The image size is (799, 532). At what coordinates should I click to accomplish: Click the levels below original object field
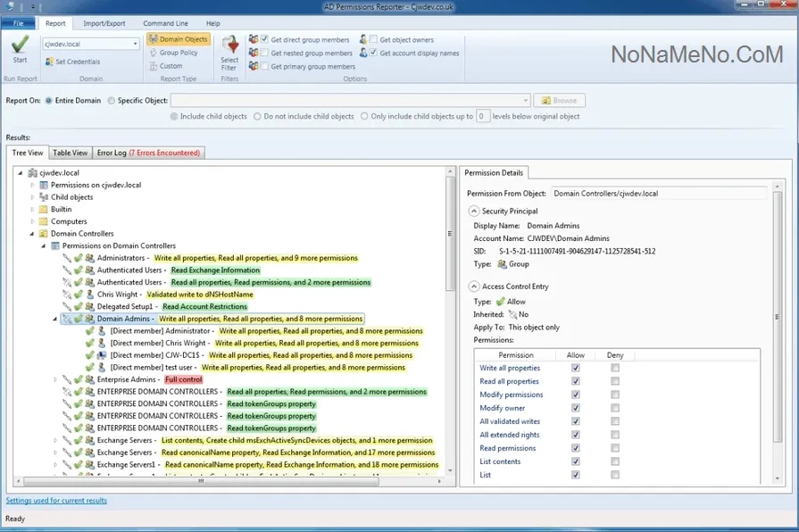click(x=482, y=116)
